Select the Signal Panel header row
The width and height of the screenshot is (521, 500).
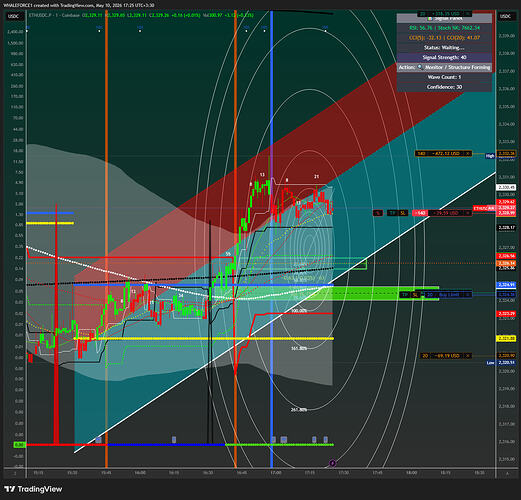pyautogui.click(x=444, y=18)
